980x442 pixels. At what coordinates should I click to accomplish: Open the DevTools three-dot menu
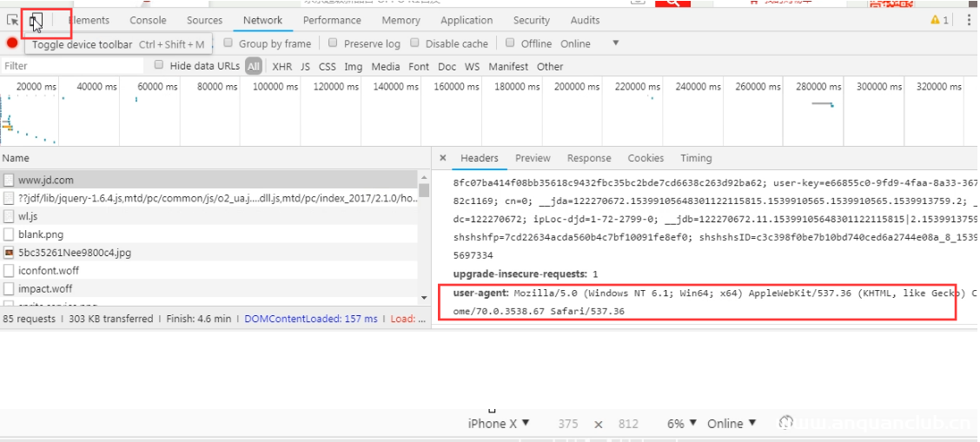(x=969, y=20)
